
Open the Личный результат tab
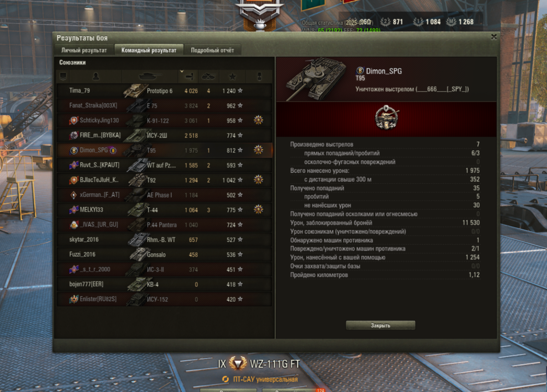click(84, 50)
